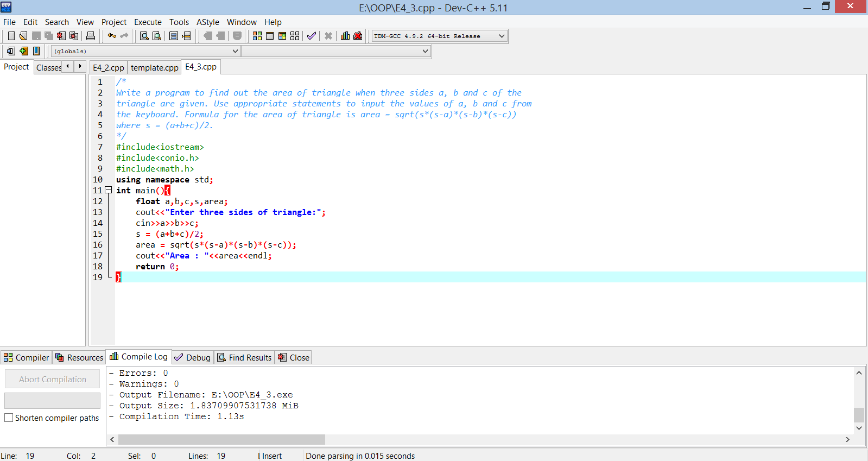Image resolution: width=868 pixels, height=461 pixels.
Task: Open the Execute menu
Action: [148, 22]
